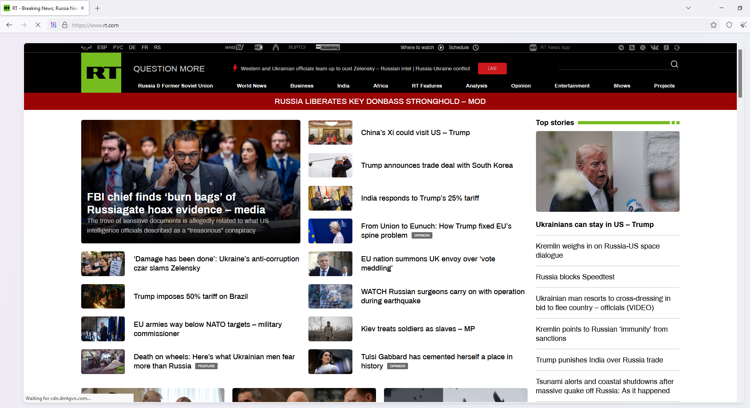750x408 pixels.
Task: Open a new browser tab
Action: tap(97, 8)
